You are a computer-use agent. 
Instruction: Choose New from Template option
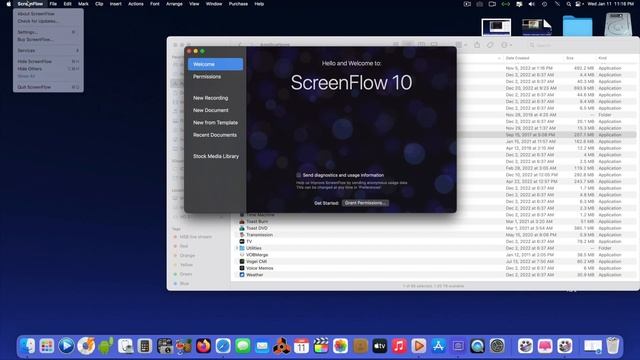click(x=216, y=122)
